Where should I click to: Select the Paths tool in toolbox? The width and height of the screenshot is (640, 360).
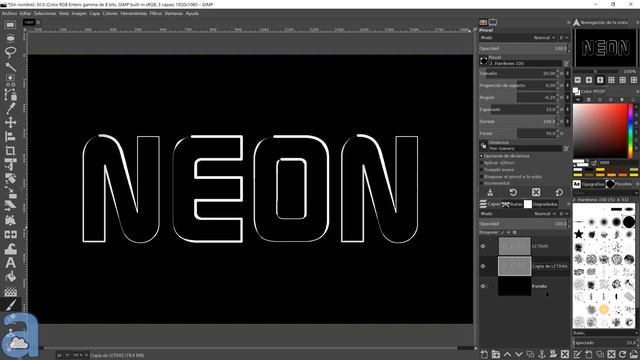pos(10,94)
